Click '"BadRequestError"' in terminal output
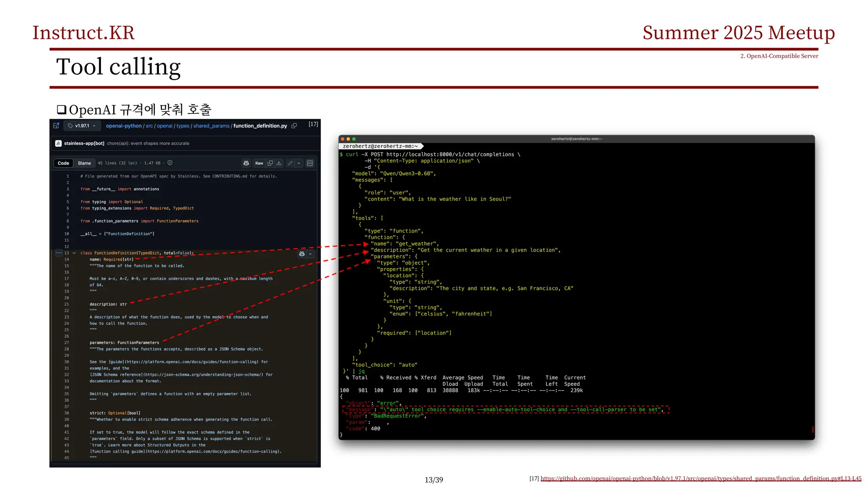The width and height of the screenshot is (868, 488). point(397,416)
